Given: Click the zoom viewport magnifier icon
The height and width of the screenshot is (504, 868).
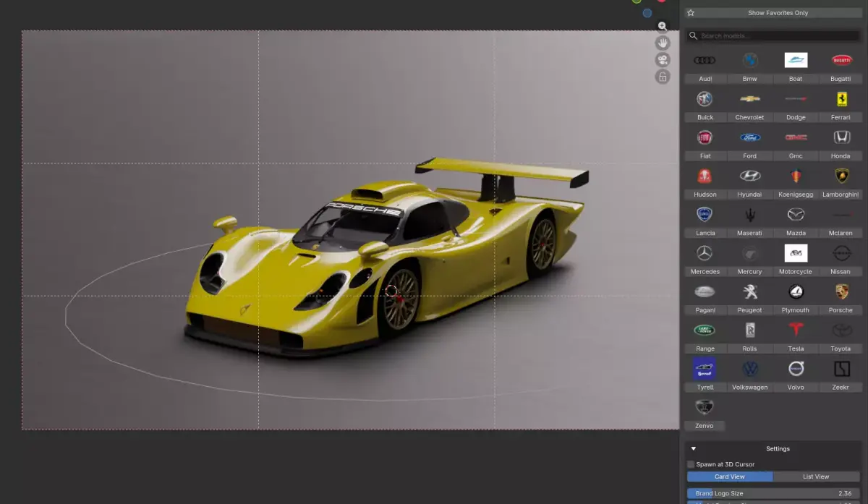Looking at the screenshot, I should [663, 27].
